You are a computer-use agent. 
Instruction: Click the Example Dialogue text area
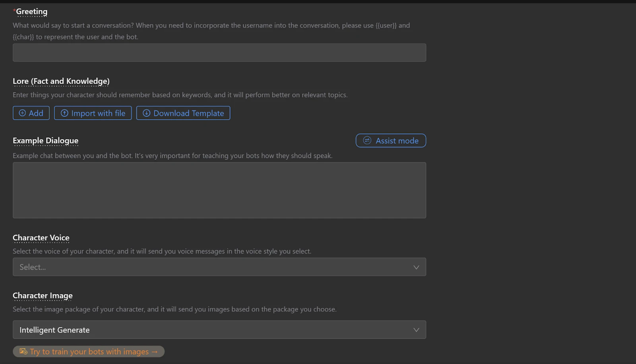(219, 190)
